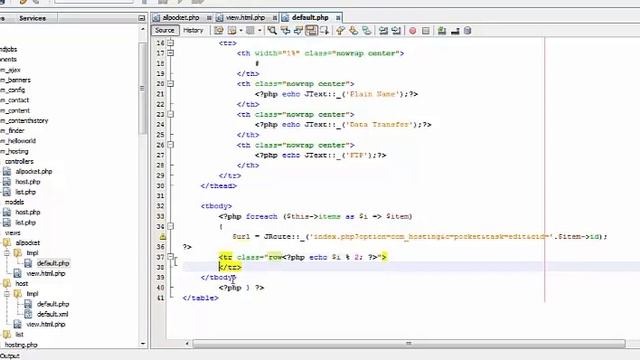The height and width of the screenshot is (360, 640).
Task: Toggle rectangular selection mode
Action: click(x=324, y=31)
